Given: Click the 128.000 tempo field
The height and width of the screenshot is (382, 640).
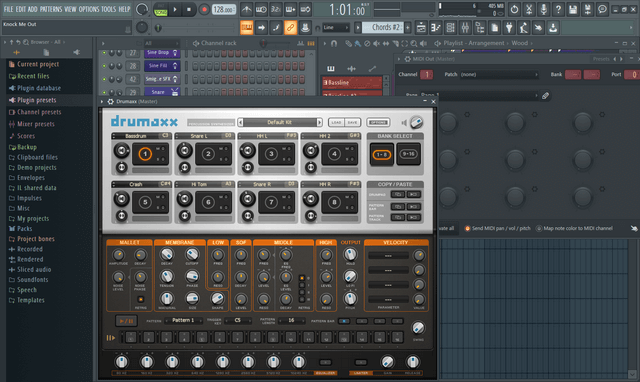Looking at the screenshot, I should [224, 9].
